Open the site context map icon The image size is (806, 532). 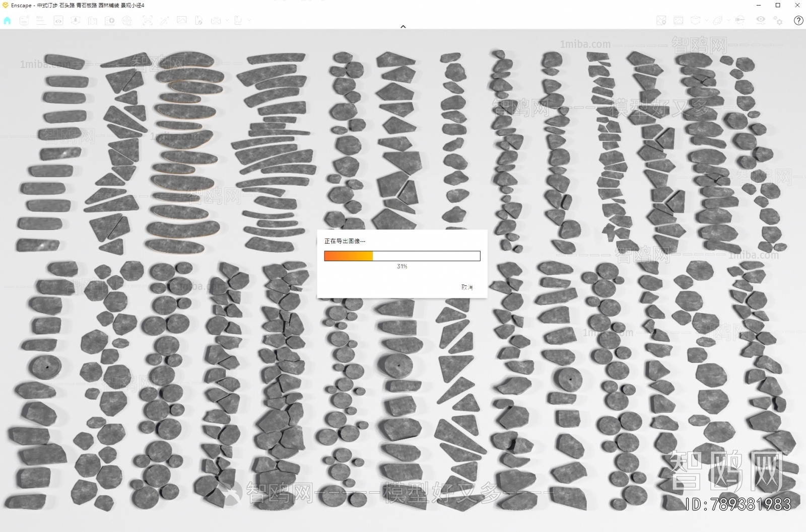coord(661,21)
